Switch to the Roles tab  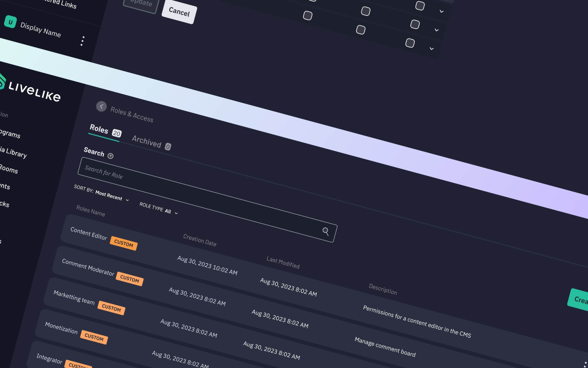click(105, 131)
